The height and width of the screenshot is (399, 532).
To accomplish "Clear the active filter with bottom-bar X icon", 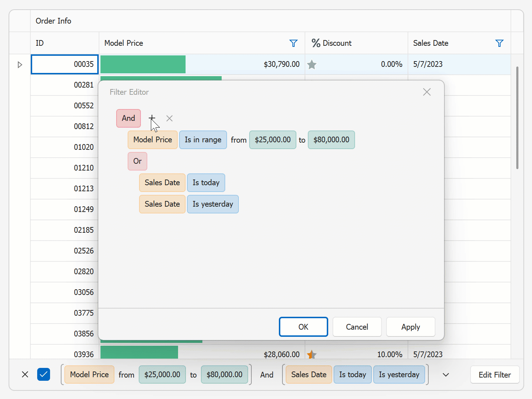I will (25, 374).
